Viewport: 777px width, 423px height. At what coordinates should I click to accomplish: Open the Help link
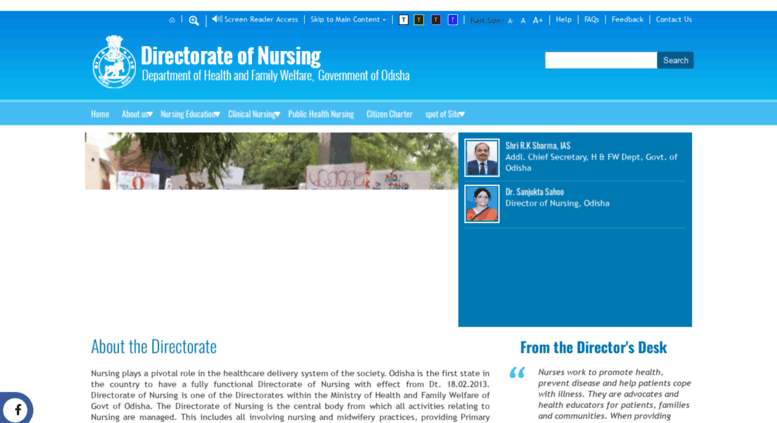click(x=563, y=19)
